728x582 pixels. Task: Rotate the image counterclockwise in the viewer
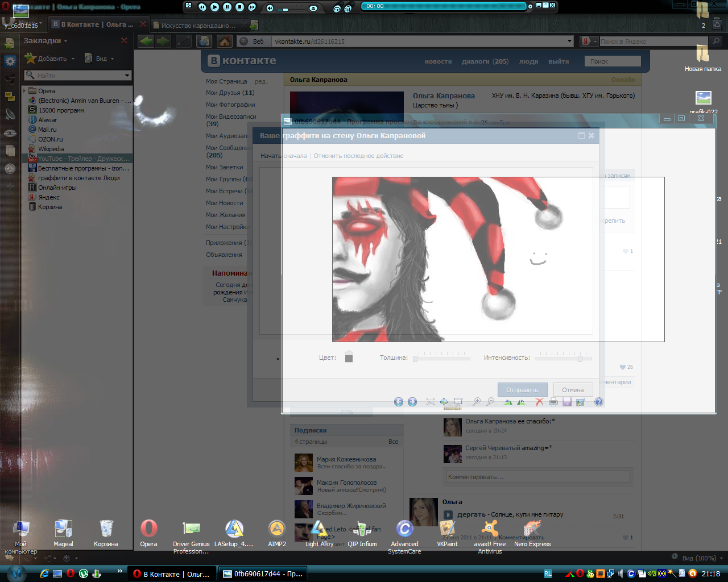(x=521, y=402)
